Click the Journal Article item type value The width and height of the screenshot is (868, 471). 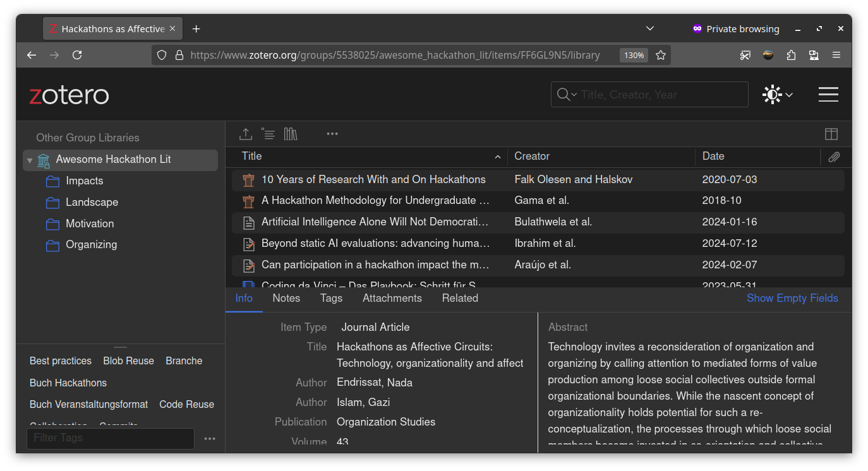click(375, 327)
